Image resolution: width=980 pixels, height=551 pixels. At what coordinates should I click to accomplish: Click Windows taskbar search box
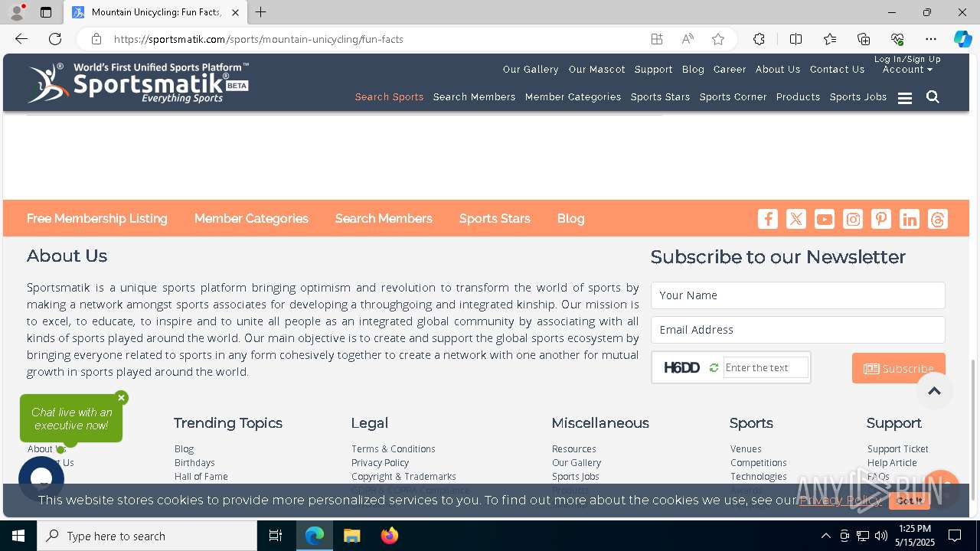pyautogui.click(x=147, y=536)
